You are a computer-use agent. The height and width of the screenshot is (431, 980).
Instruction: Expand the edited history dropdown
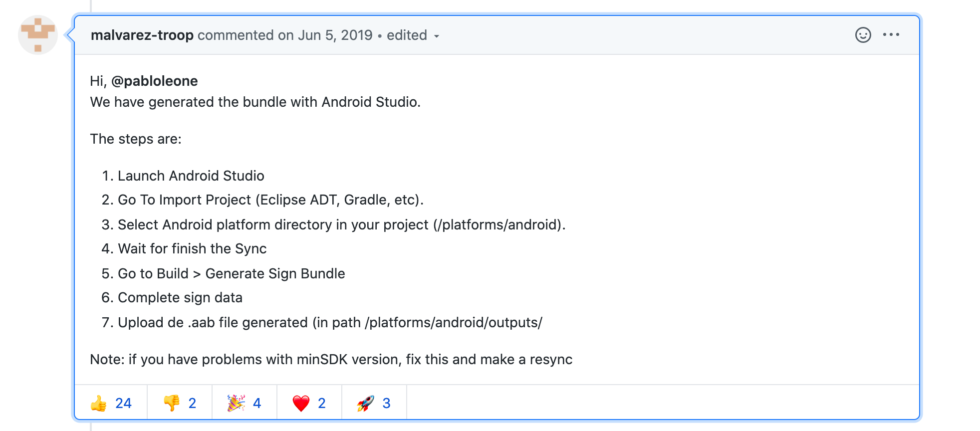click(x=413, y=35)
